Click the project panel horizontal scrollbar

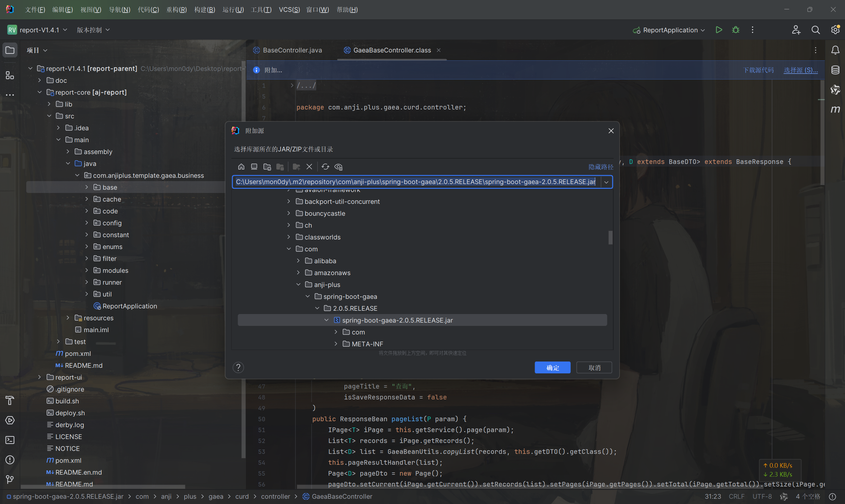coord(103,487)
